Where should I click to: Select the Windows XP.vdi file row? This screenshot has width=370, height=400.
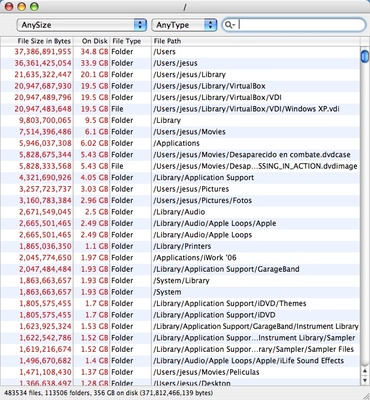180,109
